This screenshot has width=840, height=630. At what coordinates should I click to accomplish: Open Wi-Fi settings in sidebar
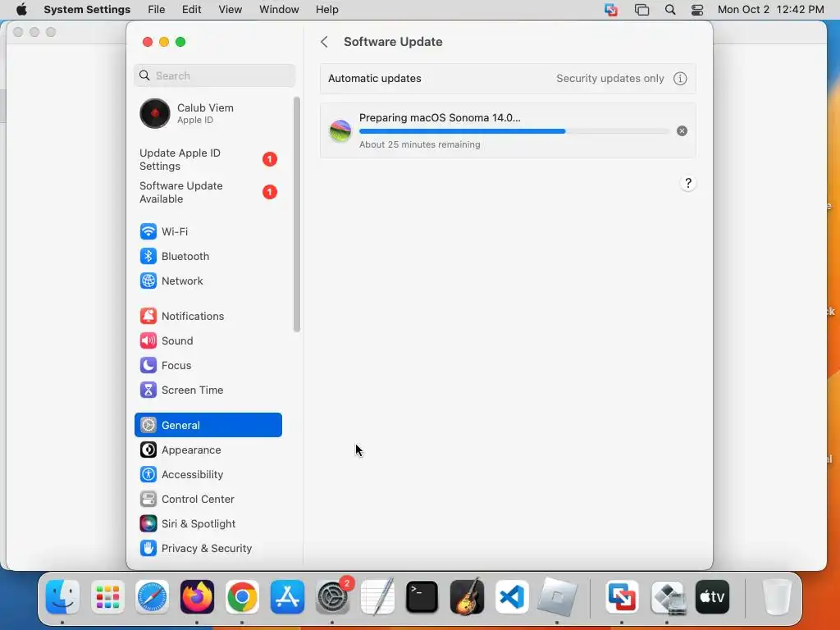[x=208, y=231]
